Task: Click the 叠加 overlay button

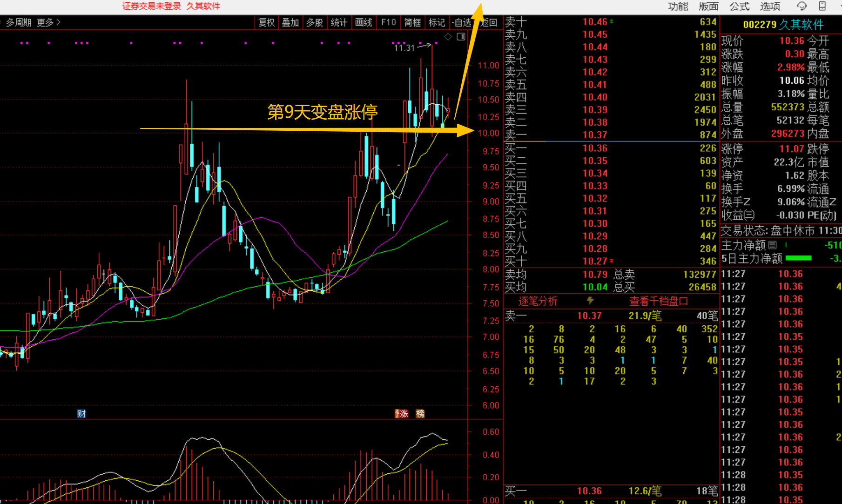Action: (x=290, y=22)
